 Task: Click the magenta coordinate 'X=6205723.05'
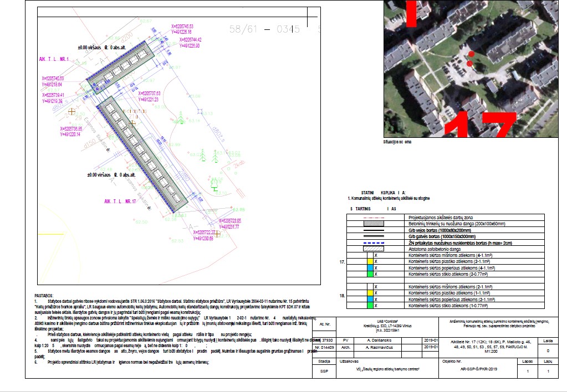(x=230, y=221)
